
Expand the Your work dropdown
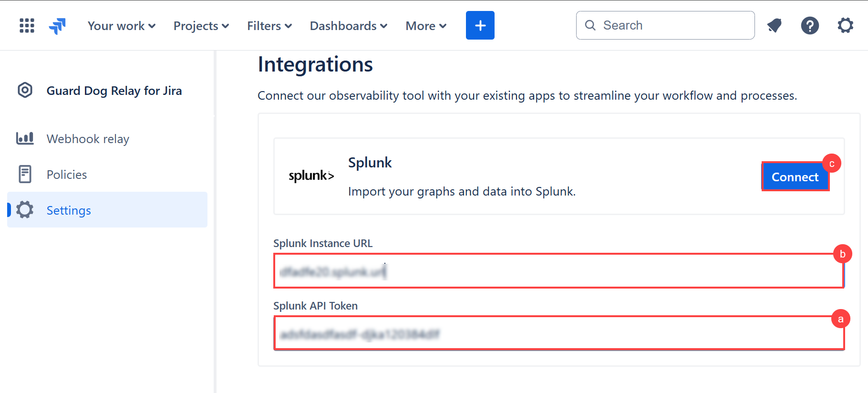tap(122, 26)
